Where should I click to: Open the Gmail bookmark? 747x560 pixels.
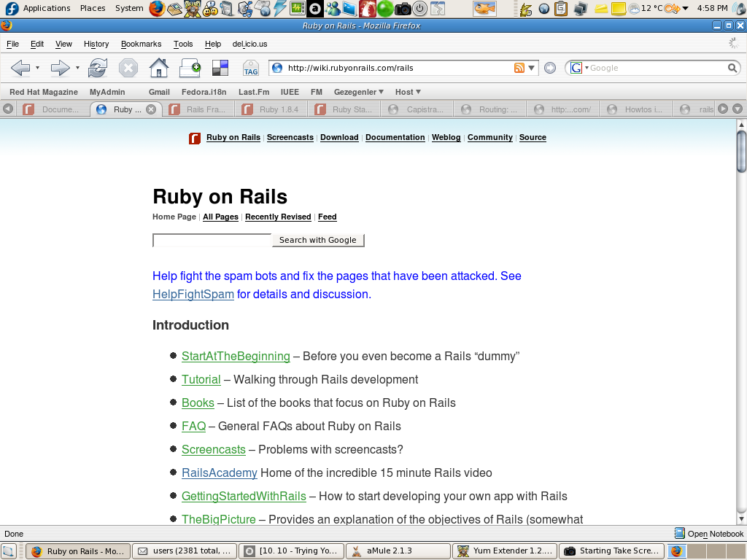click(x=159, y=92)
